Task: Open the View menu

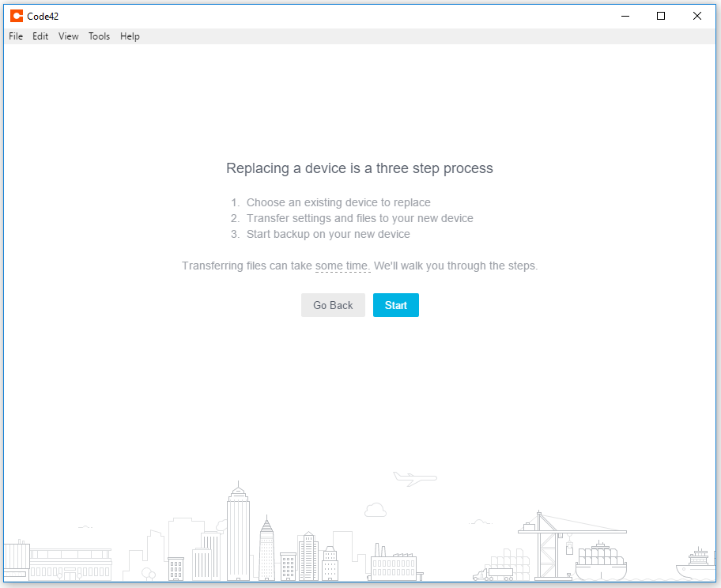Action: click(68, 36)
